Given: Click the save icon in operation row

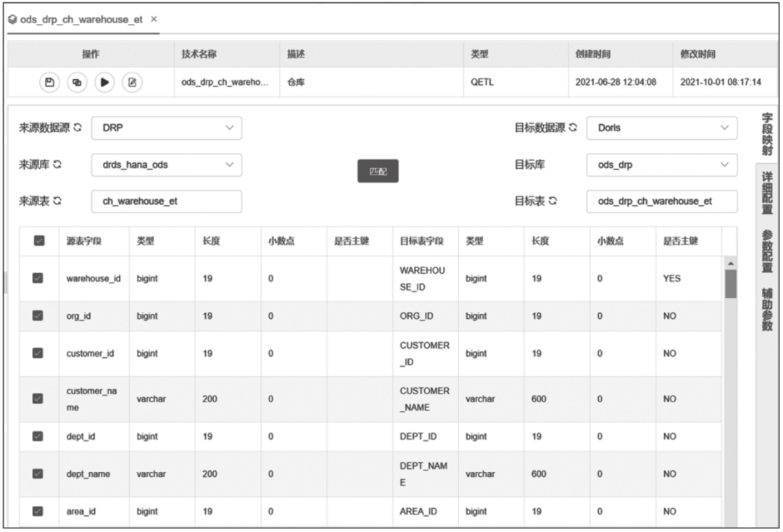Looking at the screenshot, I should [x=49, y=83].
